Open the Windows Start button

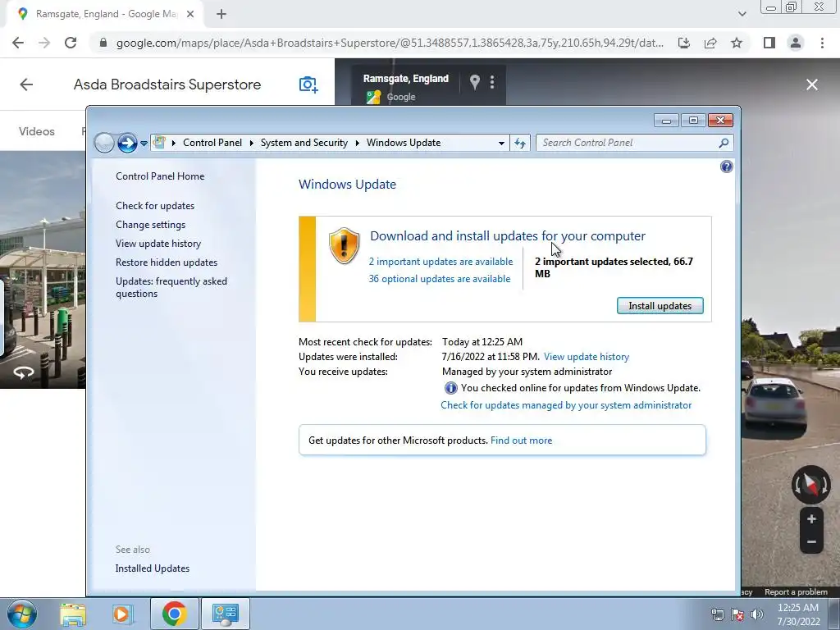[21, 614]
